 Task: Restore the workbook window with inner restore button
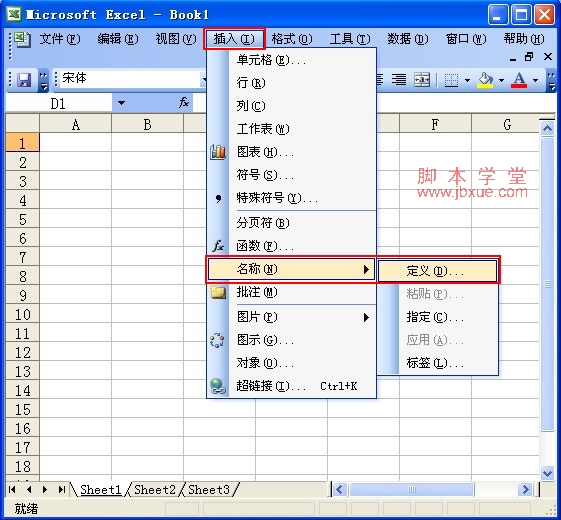coord(530,56)
